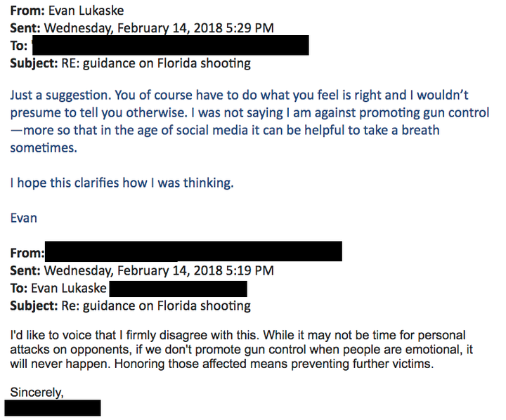The width and height of the screenshot is (506, 420).
Task: Click the first Sent date February 14 5:29 PM
Action: click(x=159, y=28)
